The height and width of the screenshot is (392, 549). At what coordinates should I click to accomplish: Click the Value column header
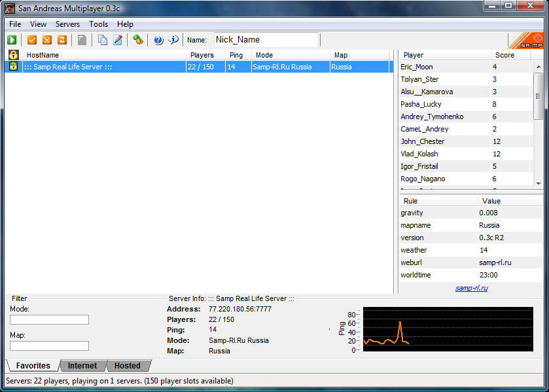(510, 201)
